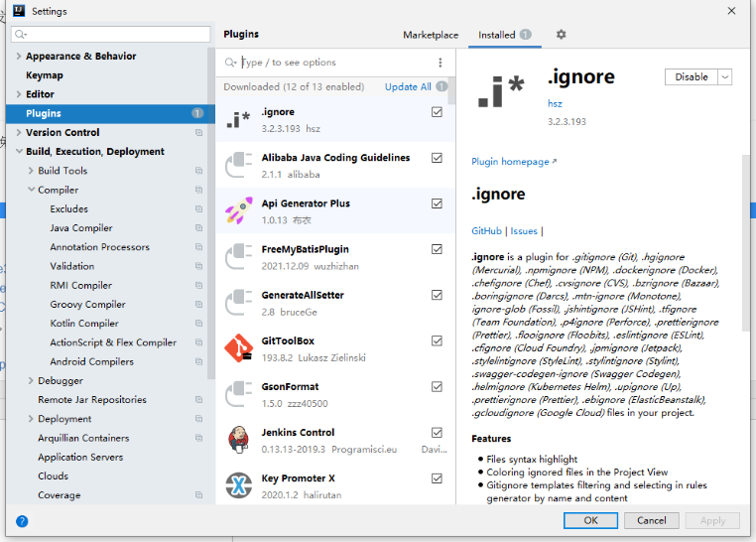Click project-level icon next to Annotation Processors

pyautogui.click(x=198, y=247)
